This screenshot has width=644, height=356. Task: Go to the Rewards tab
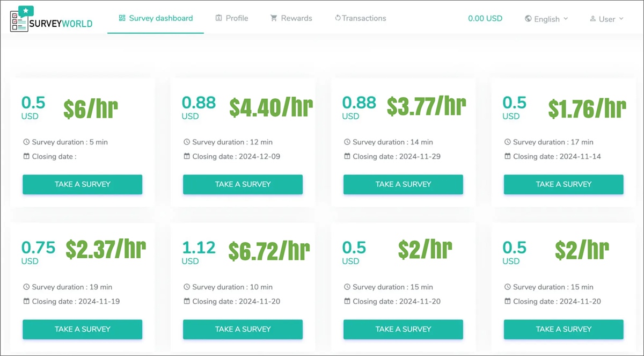(x=291, y=18)
